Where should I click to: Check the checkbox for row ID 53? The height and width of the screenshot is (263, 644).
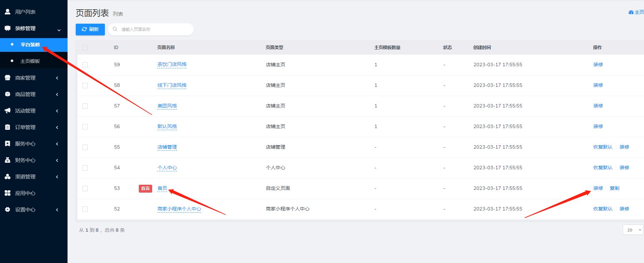85,188
